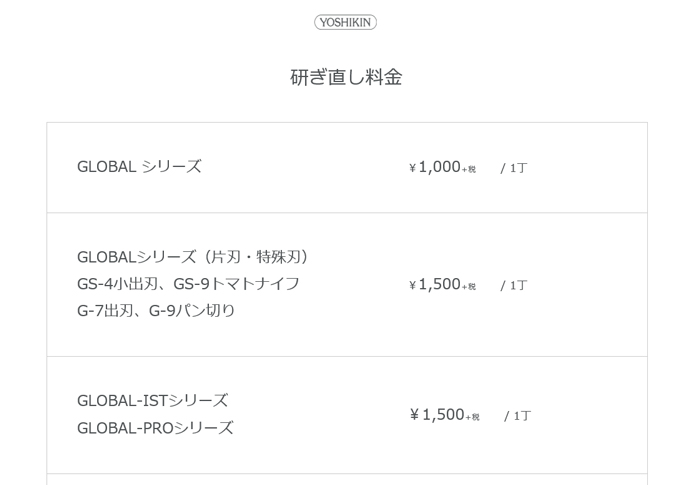Click G-9パン切り item text
This screenshot has width=700, height=485.
[x=192, y=311]
